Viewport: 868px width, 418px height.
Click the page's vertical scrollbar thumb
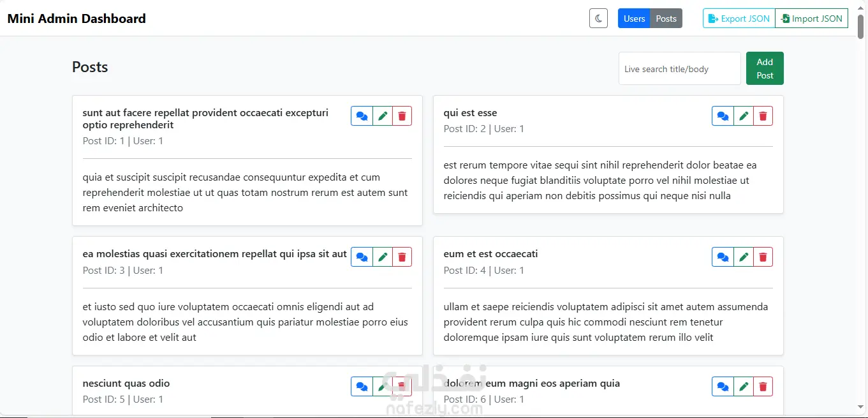point(860,26)
